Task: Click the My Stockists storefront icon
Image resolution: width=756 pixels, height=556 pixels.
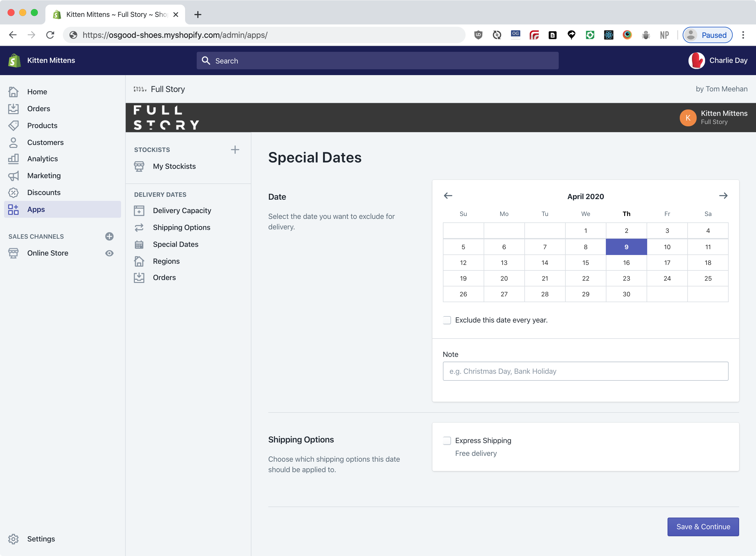Action: (139, 166)
